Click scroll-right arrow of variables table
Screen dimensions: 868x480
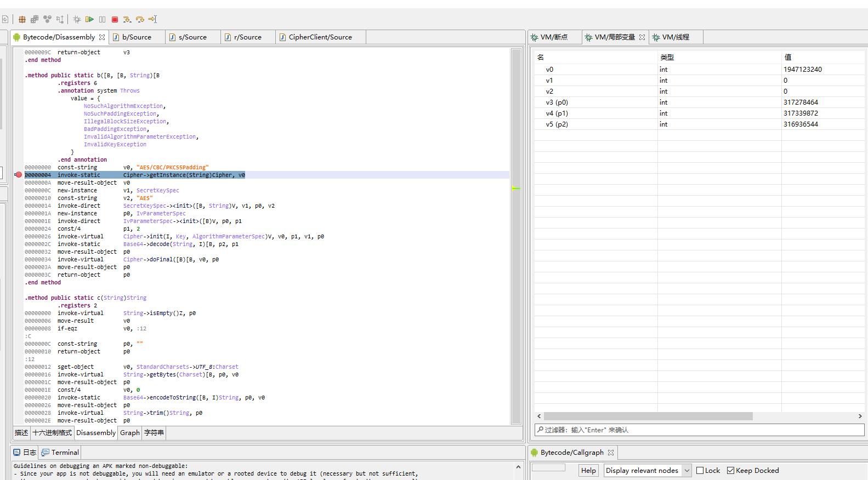860,416
